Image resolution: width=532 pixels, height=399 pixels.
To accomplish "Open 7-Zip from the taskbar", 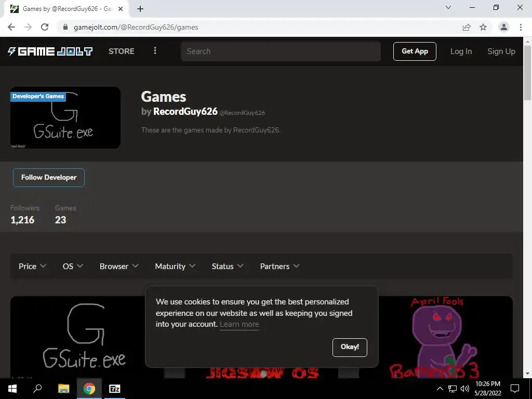I will pyautogui.click(x=115, y=389).
